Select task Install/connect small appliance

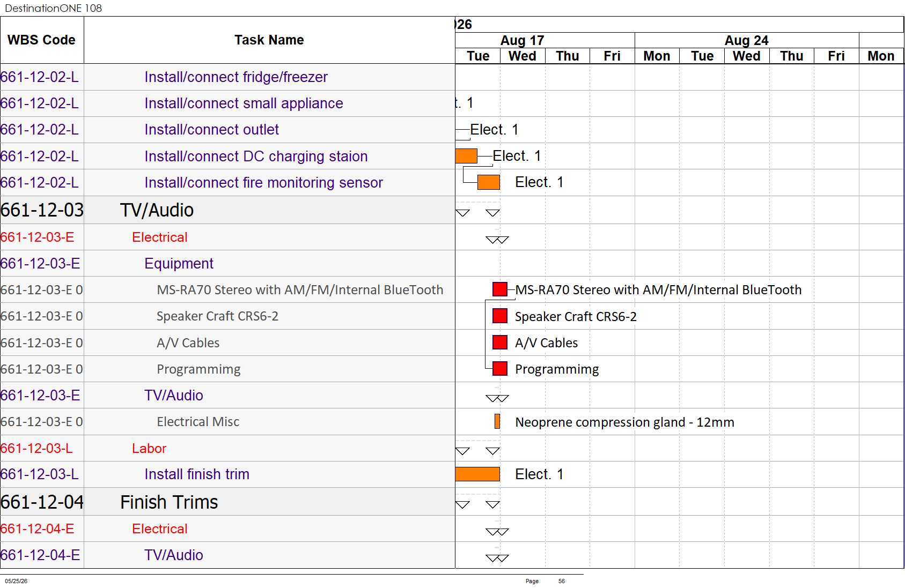tap(244, 103)
